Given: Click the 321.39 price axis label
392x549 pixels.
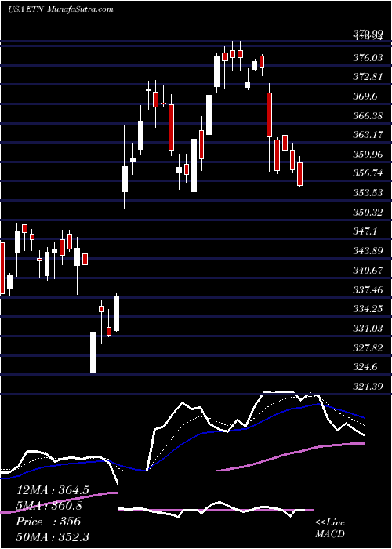Looking at the screenshot, I should click(368, 386).
